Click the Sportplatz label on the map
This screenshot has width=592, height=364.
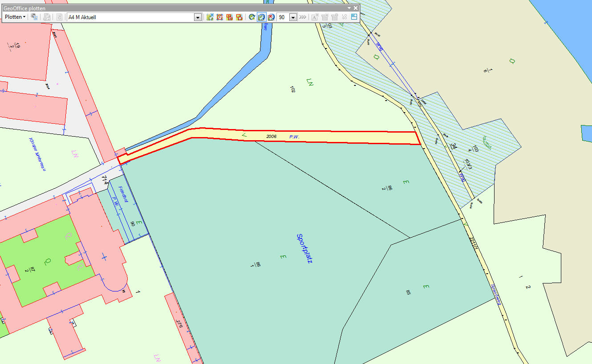point(304,248)
